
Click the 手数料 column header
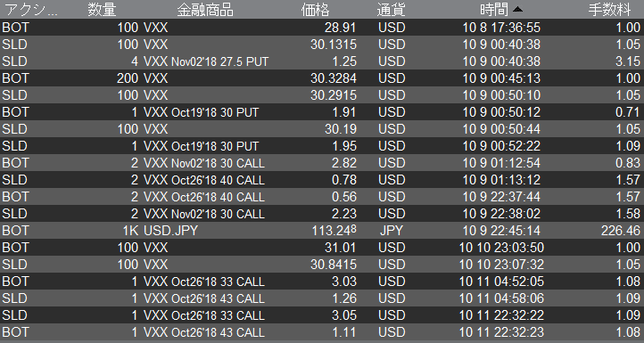[609, 10]
